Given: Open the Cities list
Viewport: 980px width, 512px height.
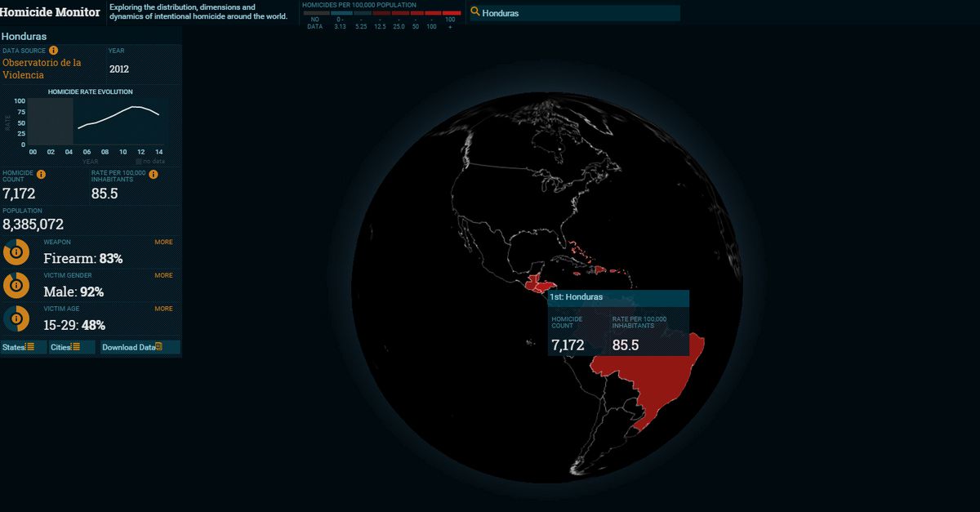Looking at the screenshot, I should (65, 347).
